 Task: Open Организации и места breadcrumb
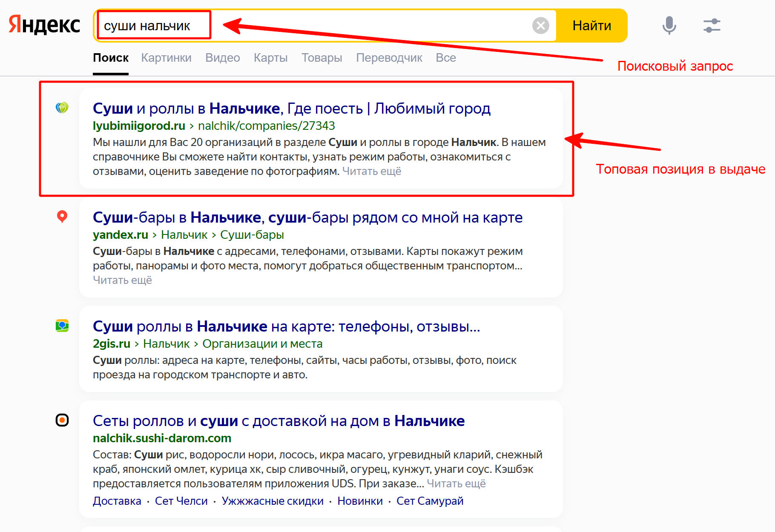(262, 344)
